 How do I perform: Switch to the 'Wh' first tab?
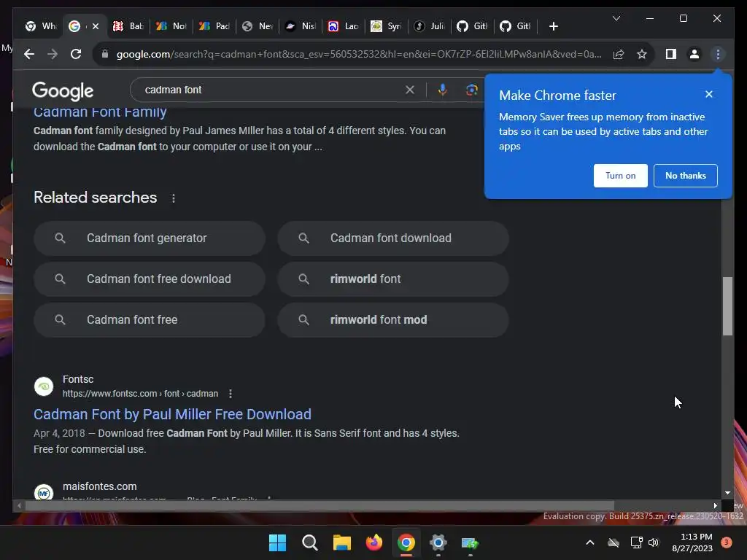41,26
